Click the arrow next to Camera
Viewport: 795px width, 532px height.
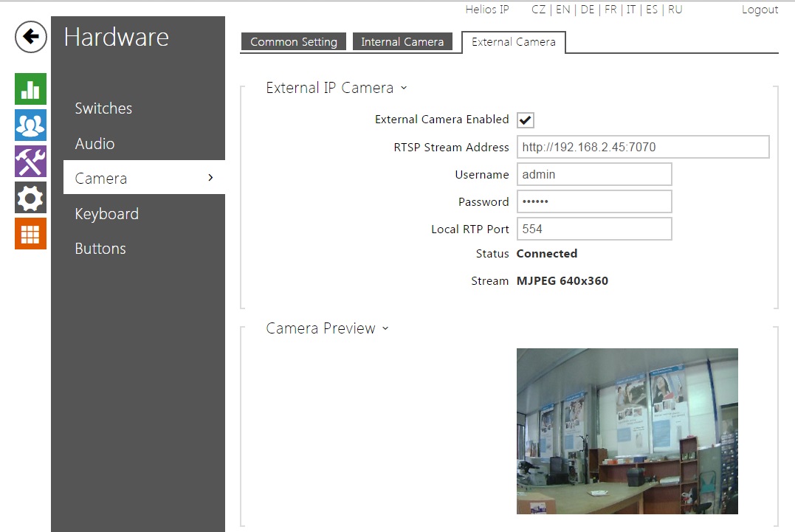(x=210, y=178)
